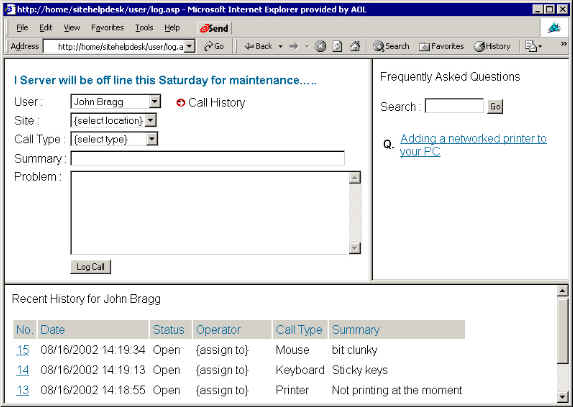Click the Stop icon in toolbar
The height and width of the screenshot is (407, 573).
320,46
